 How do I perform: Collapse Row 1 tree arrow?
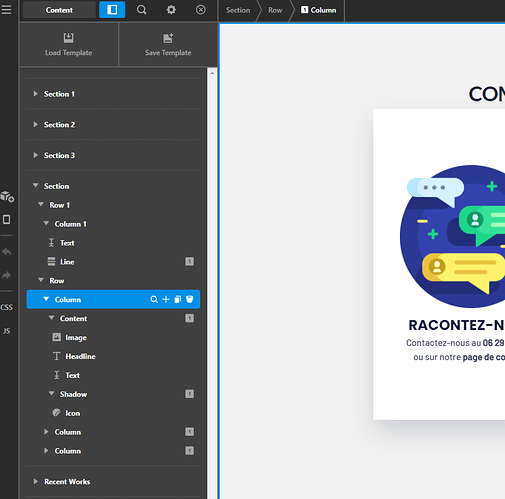[41, 204]
